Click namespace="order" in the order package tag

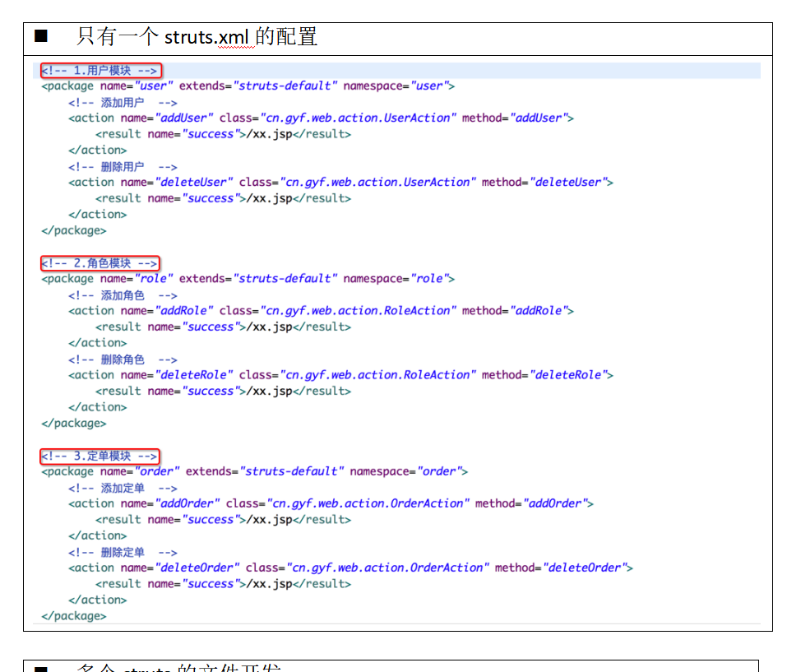[406, 471]
